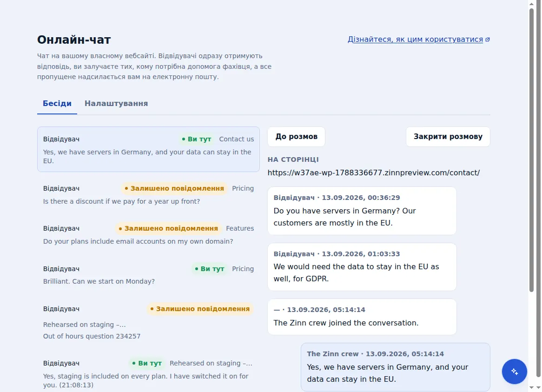Select the conversation about servers in Germany

tap(148, 149)
